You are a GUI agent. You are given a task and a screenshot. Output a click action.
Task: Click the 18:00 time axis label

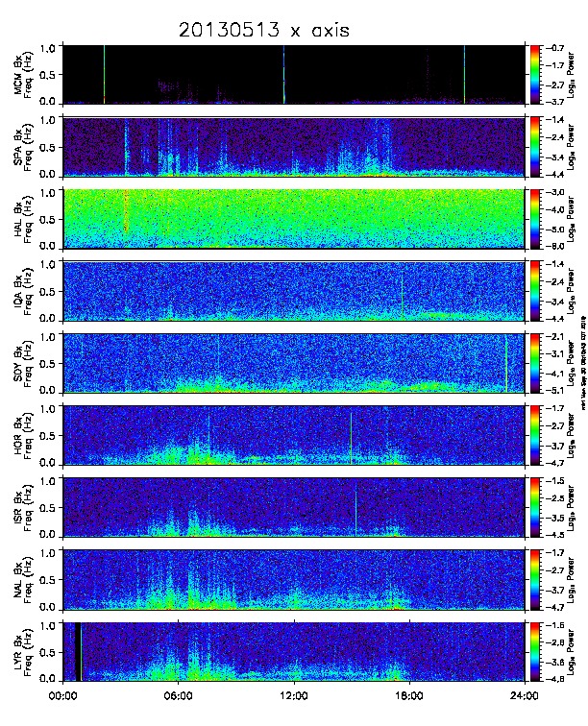(x=409, y=696)
